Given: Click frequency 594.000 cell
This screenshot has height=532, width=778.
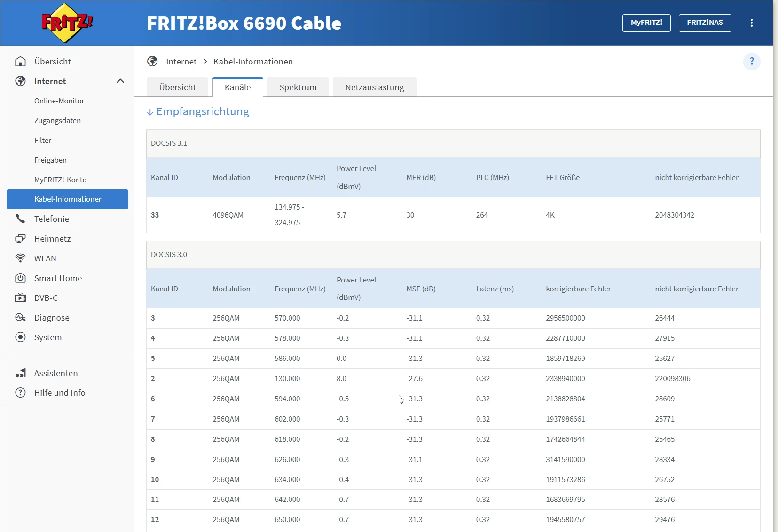Looking at the screenshot, I should click(287, 399).
